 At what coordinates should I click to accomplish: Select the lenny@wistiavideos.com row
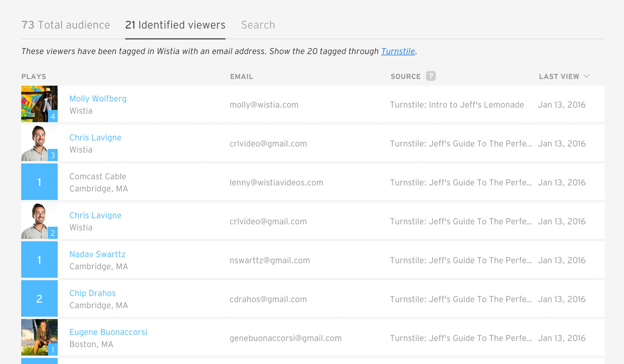pos(313,182)
